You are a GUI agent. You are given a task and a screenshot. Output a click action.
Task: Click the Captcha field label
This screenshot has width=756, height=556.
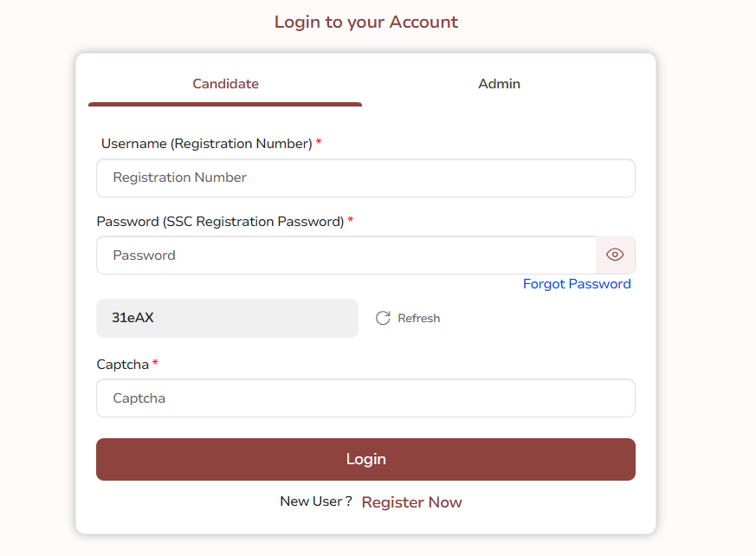[122, 365]
